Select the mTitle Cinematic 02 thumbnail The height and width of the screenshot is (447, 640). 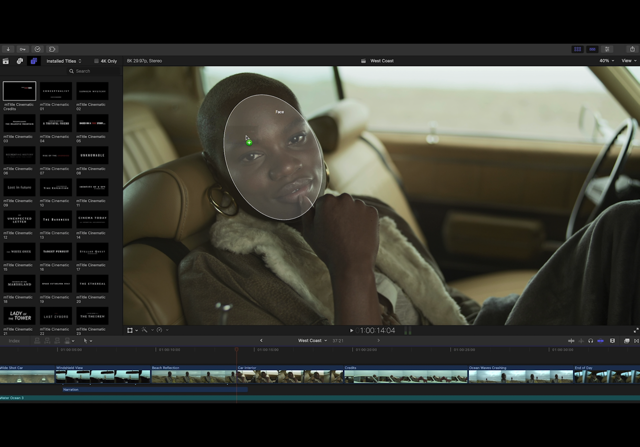92,91
